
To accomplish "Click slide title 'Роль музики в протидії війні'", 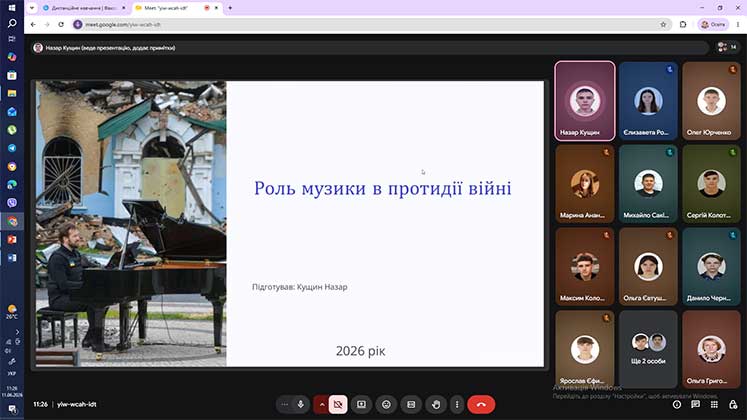I will point(383,188).
